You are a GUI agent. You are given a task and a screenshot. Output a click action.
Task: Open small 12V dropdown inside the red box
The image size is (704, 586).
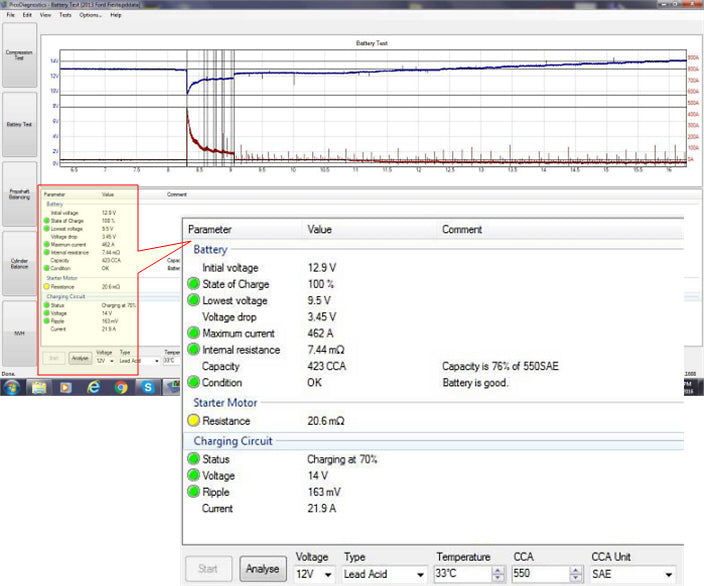(x=106, y=361)
